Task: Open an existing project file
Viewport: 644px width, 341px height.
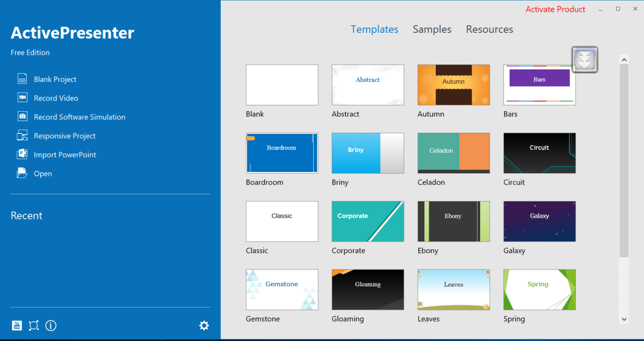Action: tap(44, 173)
